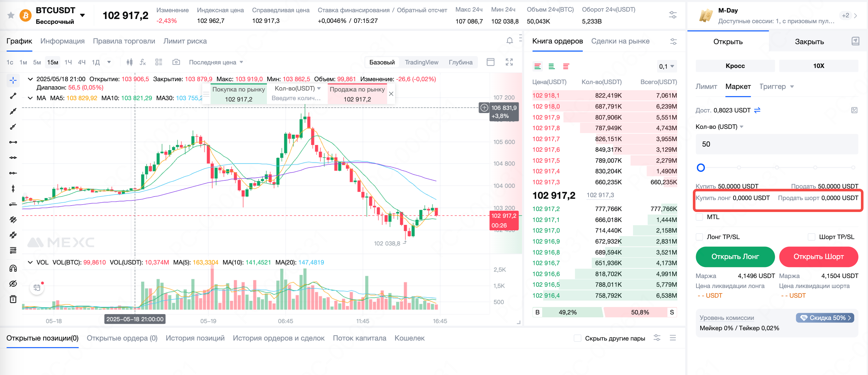Click the add-order plus icon at 106 831,9
Viewport: 868px width, 375px height.
tap(484, 108)
